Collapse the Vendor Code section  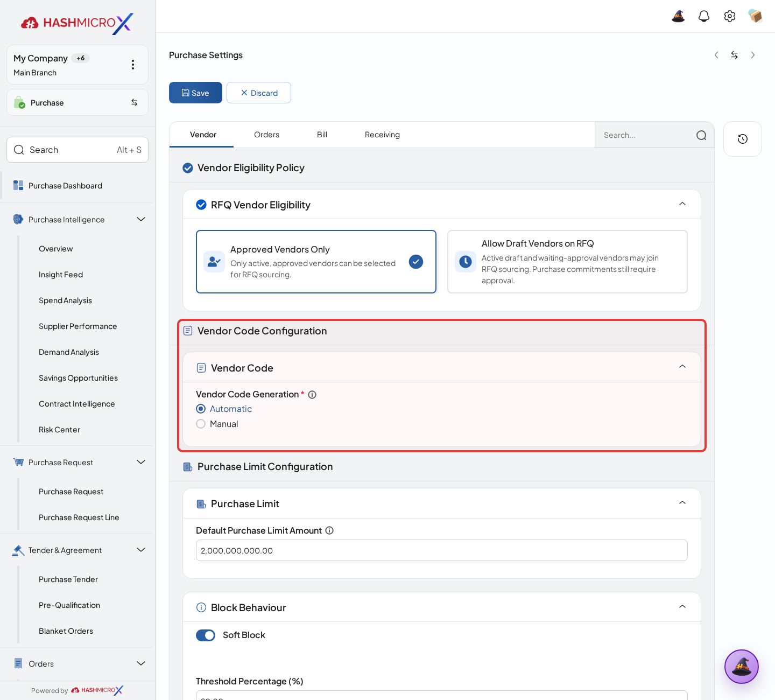click(x=682, y=367)
